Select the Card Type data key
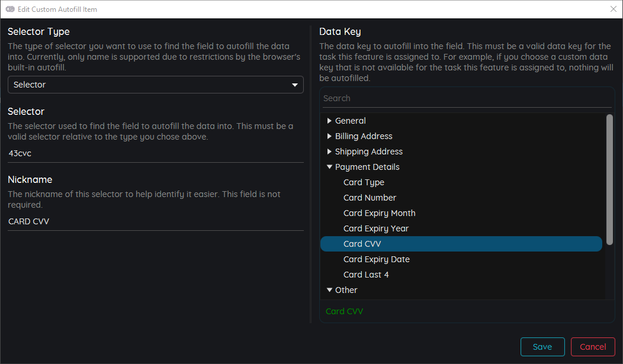This screenshot has height=364, width=623. click(x=364, y=182)
